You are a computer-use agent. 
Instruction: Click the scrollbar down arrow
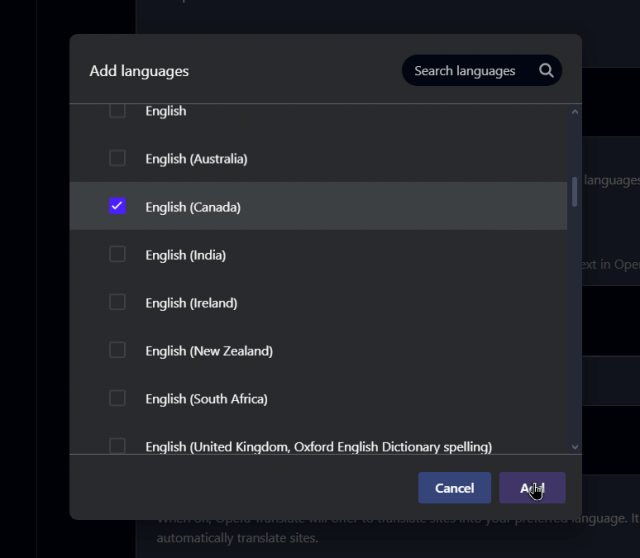coord(575,447)
